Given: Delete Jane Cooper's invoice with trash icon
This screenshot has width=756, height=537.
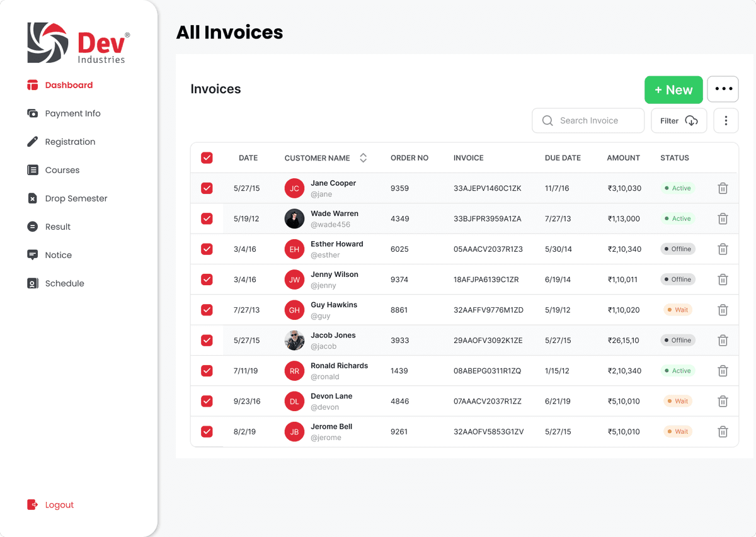Looking at the screenshot, I should [x=723, y=188].
